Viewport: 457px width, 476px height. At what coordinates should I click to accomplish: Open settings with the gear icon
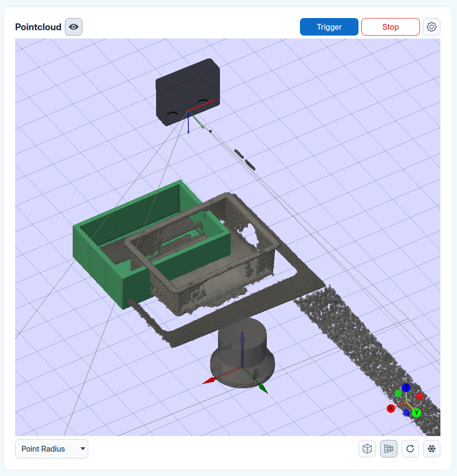tap(432, 27)
